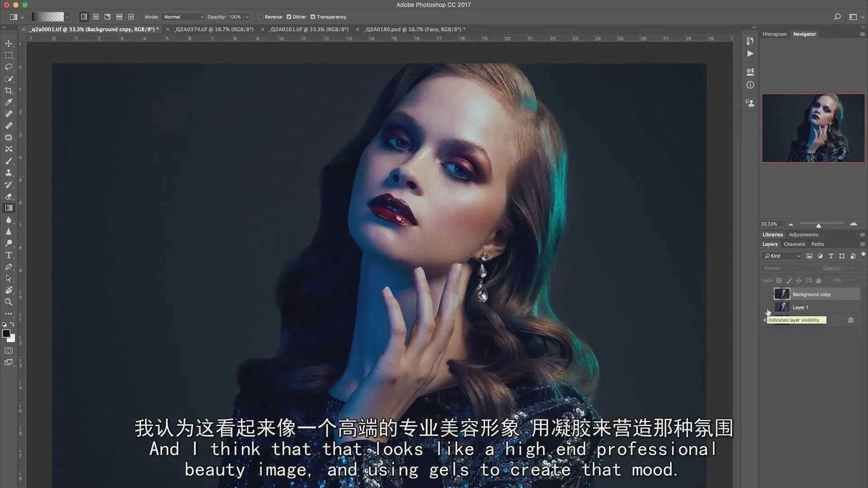Image resolution: width=868 pixels, height=488 pixels.
Task: Open the blending Mode dropdown
Action: point(183,17)
